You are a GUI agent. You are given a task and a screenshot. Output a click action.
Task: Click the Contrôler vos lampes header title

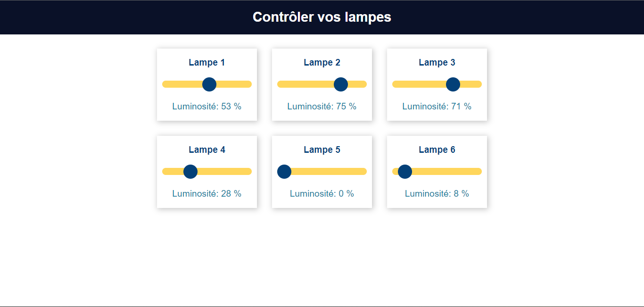point(322,17)
